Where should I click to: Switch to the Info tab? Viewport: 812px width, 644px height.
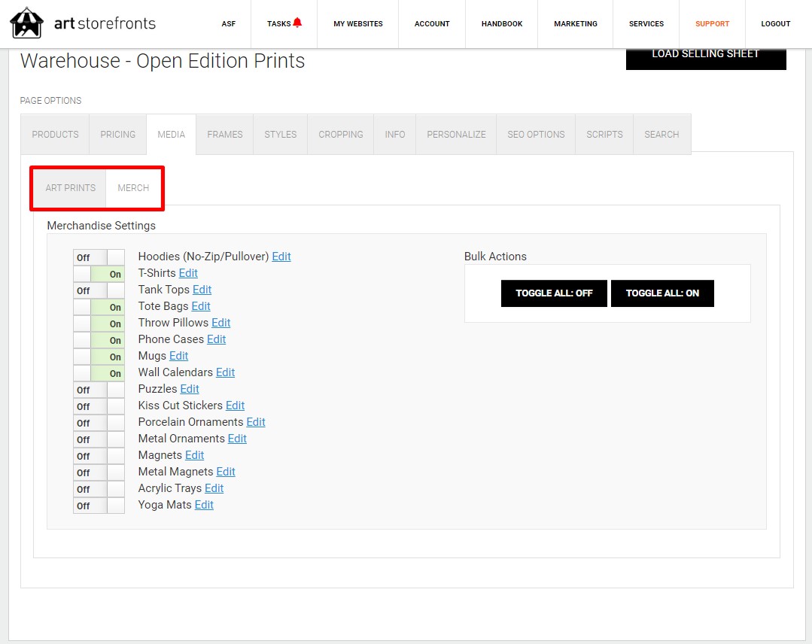click(x=394, y=135)
